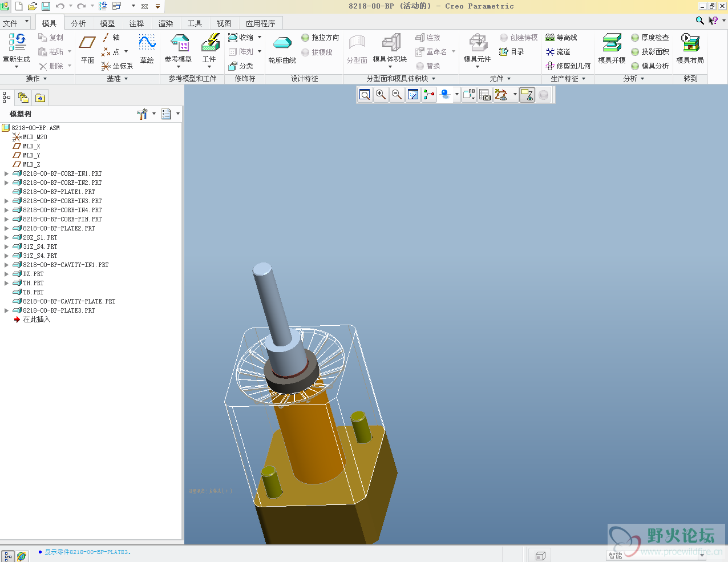
Task: Click the Repaint icon in graphics toolbar
Action: coord(413,95)
